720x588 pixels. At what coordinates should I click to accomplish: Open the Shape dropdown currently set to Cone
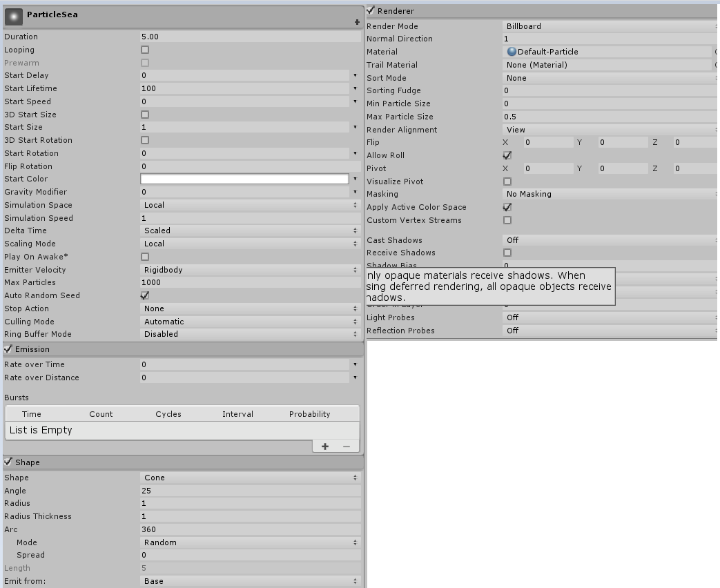click(x=249, y=477)
